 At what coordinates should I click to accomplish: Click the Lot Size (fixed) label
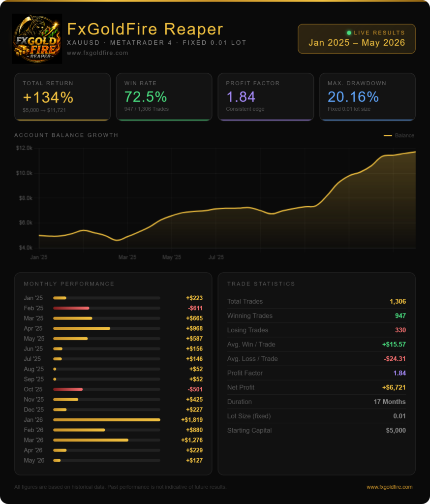click(x=249, y=416)
